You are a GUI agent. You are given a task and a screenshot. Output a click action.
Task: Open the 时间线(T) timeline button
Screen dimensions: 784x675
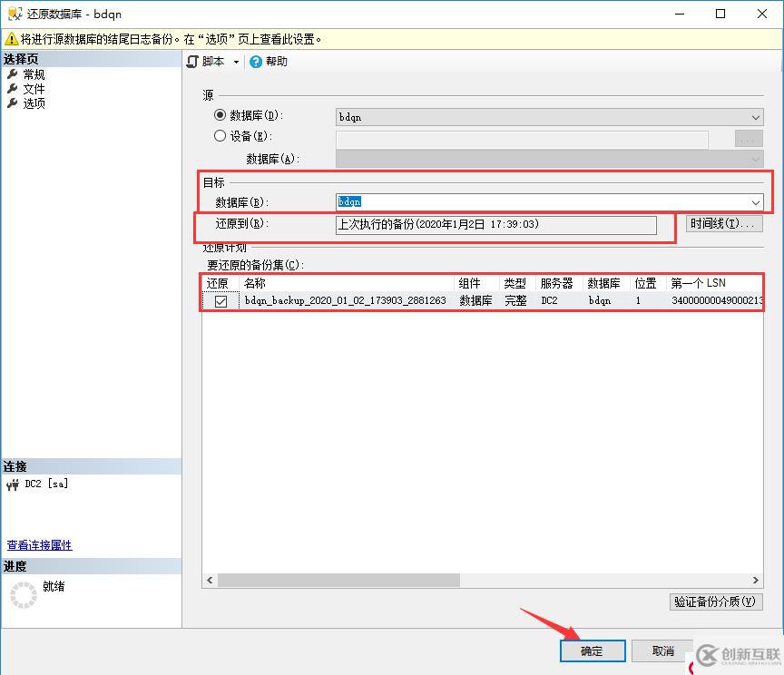(x=724, y=223)
